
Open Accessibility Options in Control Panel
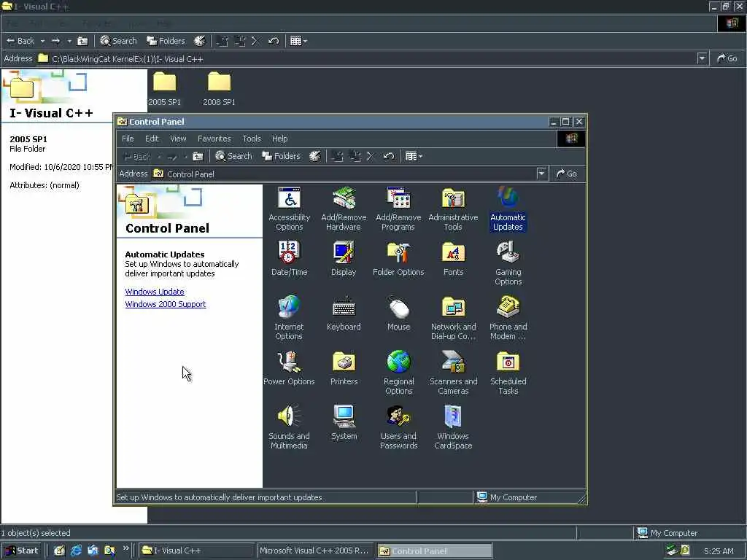pyautogui.click(x=289, y=209)
